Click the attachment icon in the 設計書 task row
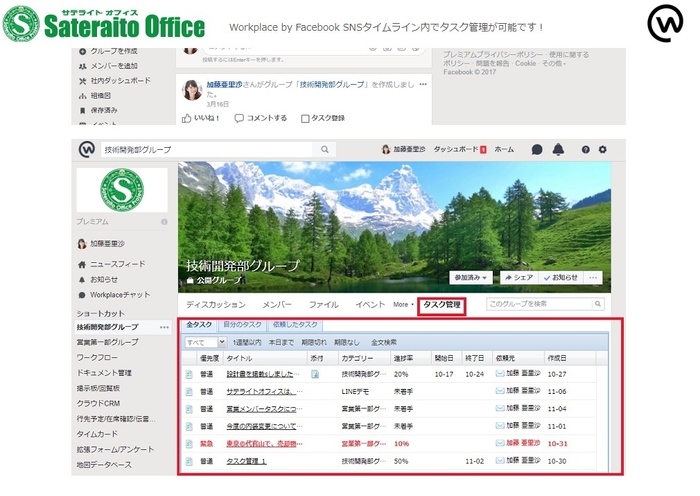This screenshot has width=700, height=496. click(315, 374)
